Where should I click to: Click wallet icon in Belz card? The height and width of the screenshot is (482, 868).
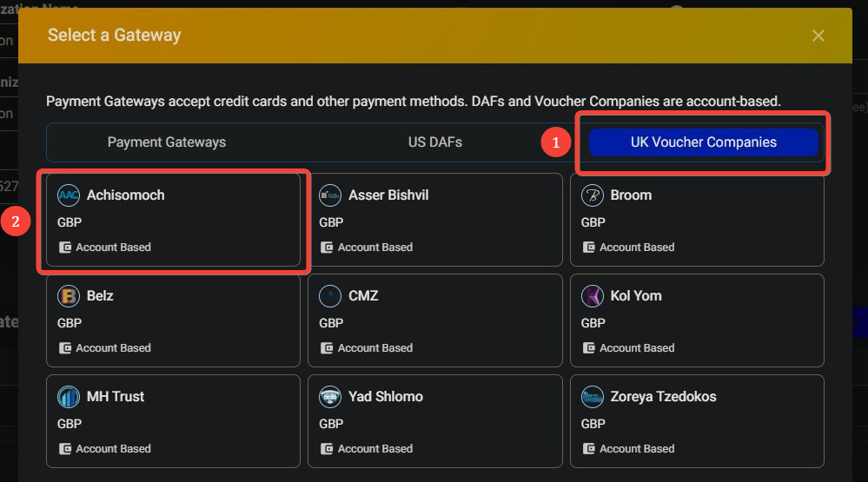click(x=65, y=348)
